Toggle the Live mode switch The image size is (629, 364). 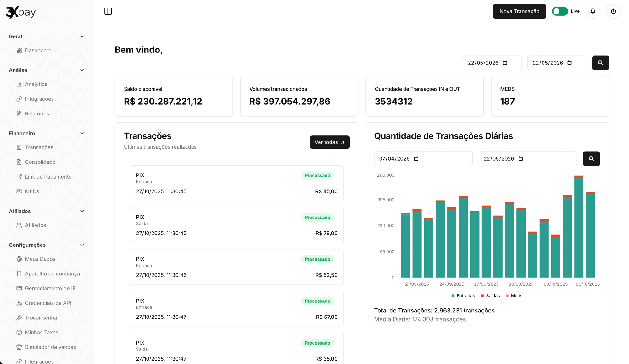pyautogui.click(x=560, y=11)
